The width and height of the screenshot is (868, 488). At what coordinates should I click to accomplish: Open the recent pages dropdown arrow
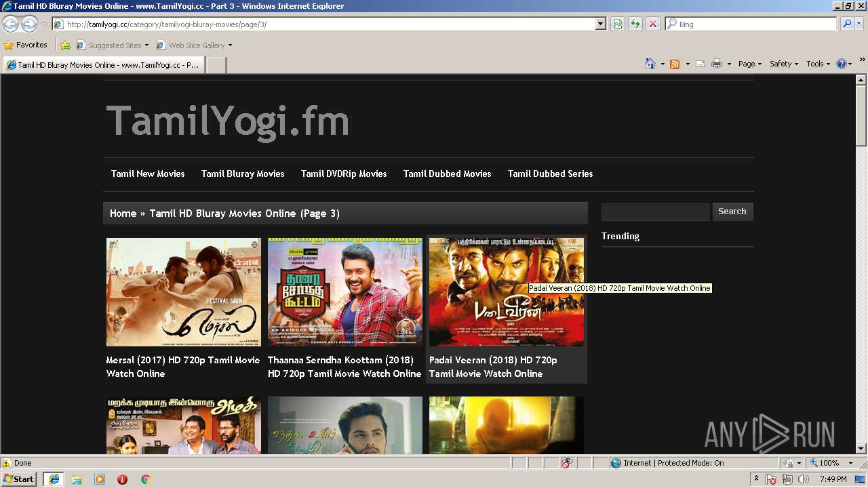(x=44, y=24)
